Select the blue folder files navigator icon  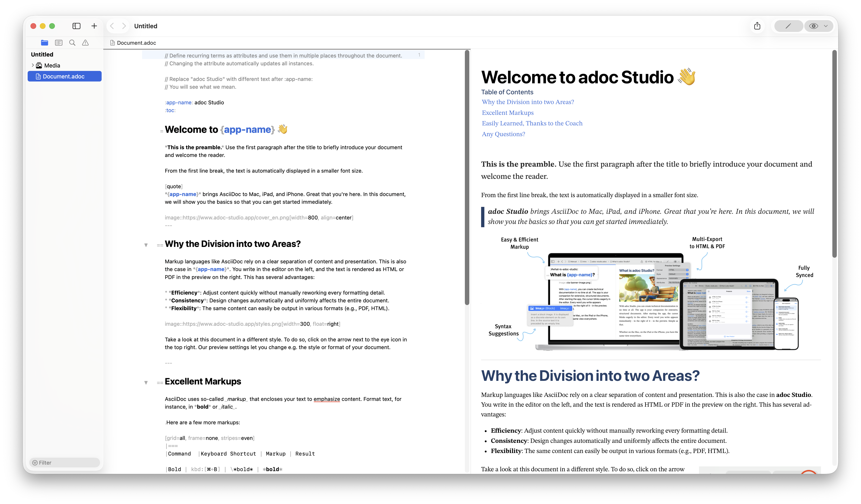tap(45, 43)
